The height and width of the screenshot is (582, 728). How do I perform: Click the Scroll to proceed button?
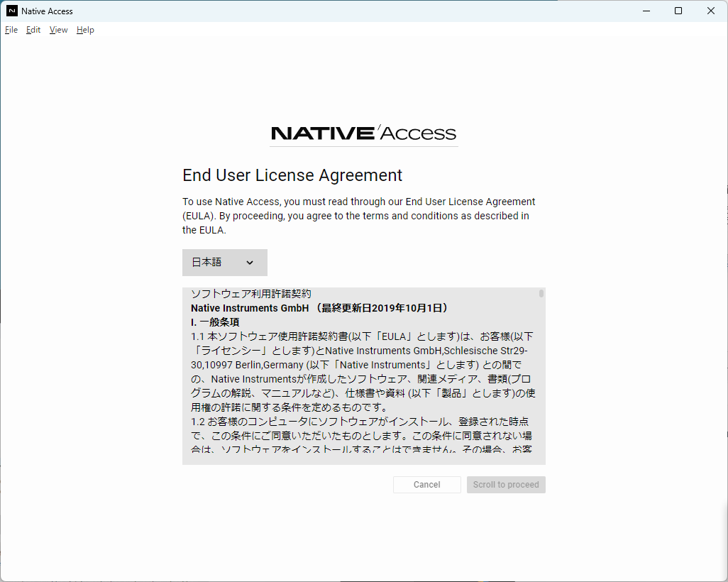click(506, 485)
